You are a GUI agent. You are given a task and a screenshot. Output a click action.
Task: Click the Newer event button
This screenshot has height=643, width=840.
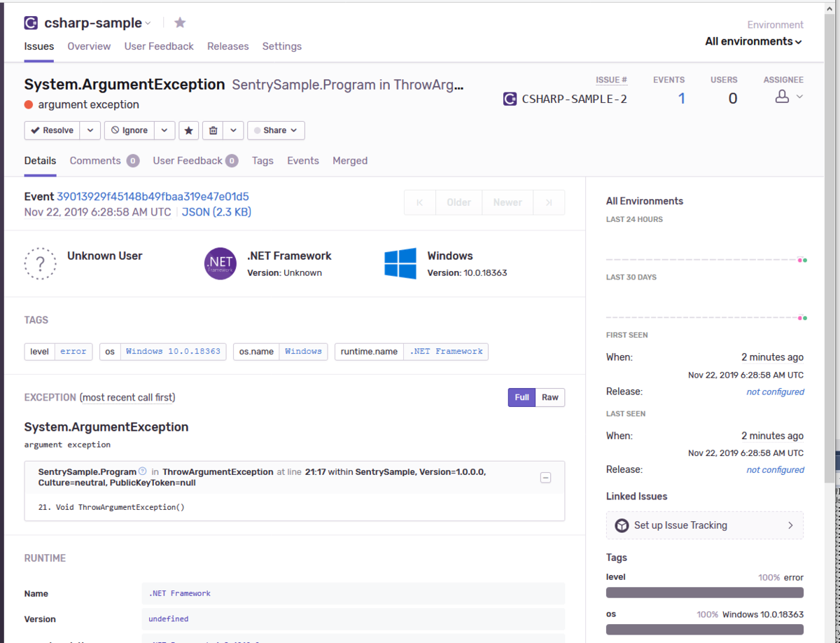coord(507,202)
